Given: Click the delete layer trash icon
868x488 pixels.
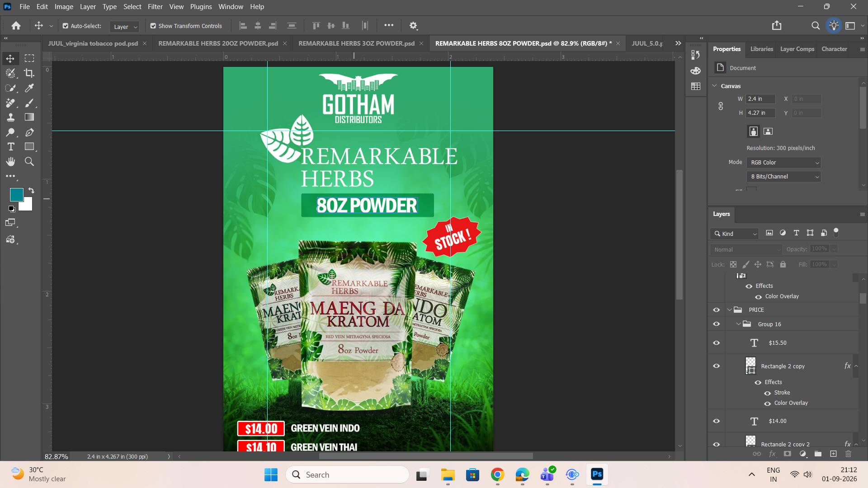Looking at the screenshot, I should [x=848, y=454].
